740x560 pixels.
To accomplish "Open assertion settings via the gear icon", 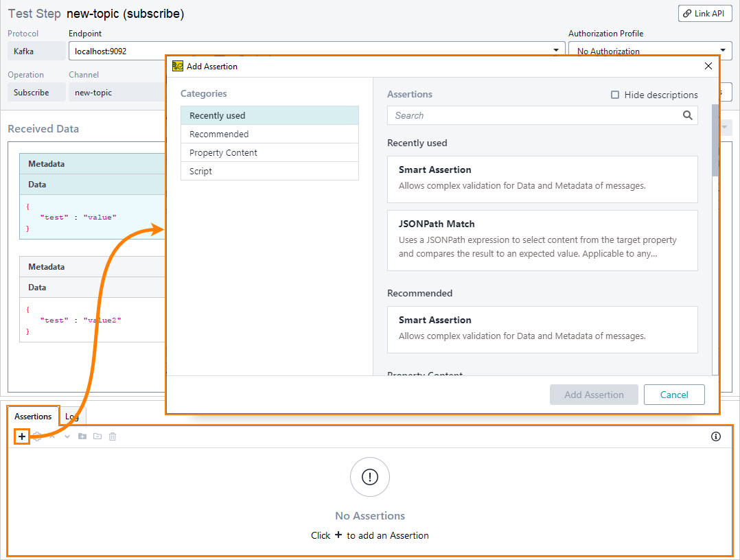I will coord(37,436).
